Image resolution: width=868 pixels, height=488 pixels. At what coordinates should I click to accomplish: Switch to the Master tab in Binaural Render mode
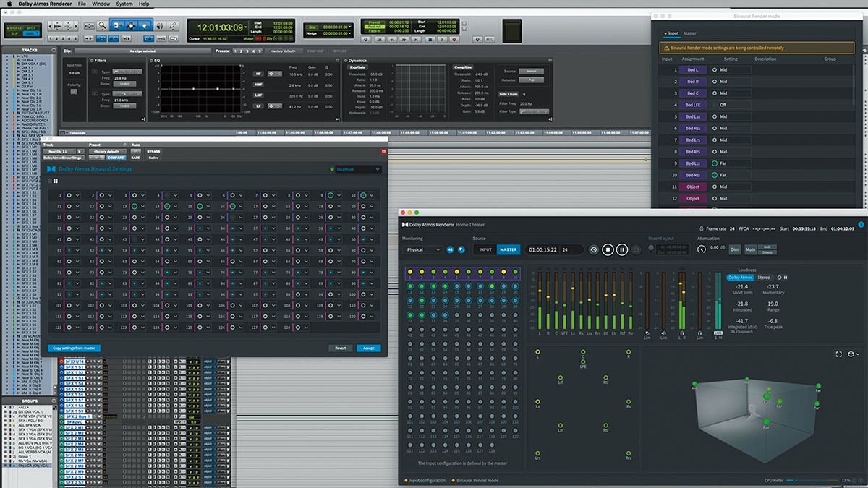click(x=690, y=33)
